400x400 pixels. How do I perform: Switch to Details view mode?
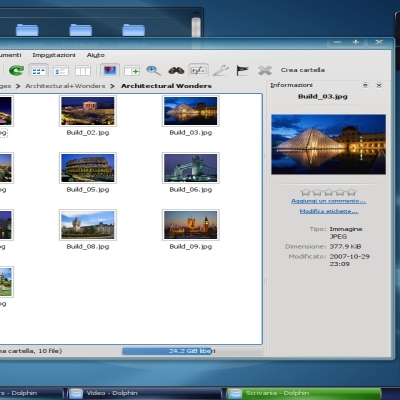(61, 71)
